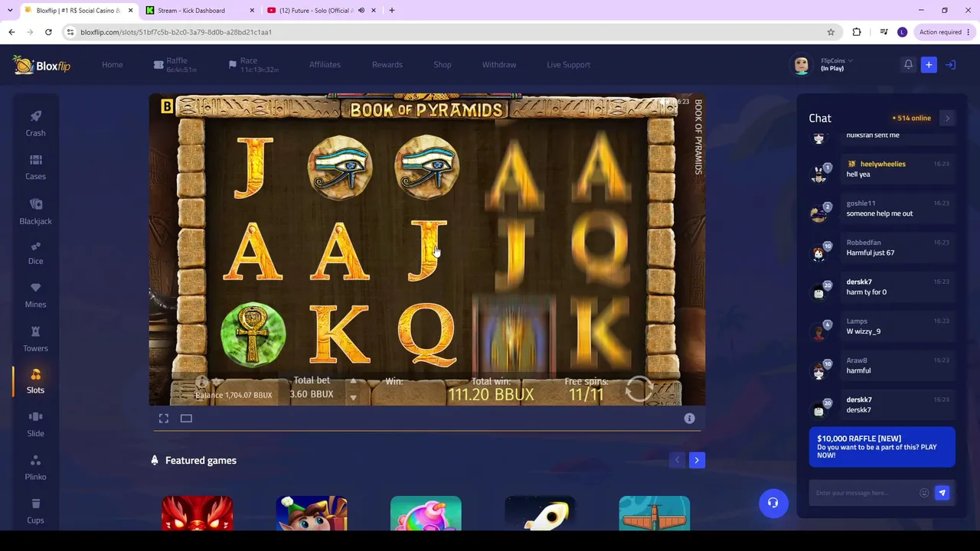Go back to the previous page
The height and width of the screenshot is (551, 980).
pyautogui.click(x=11, y=32)
